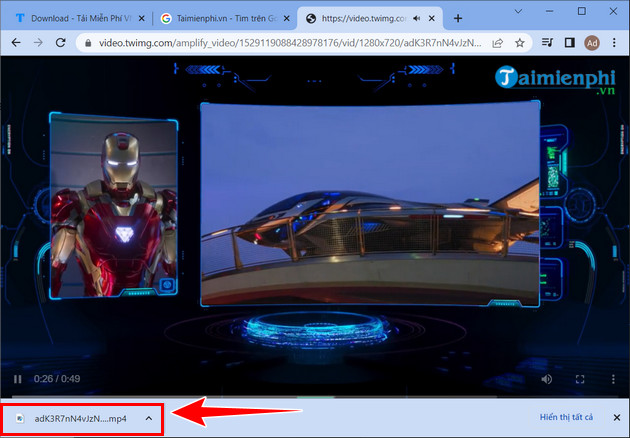The image size is (630, 438).
Task: Expand the download item options chevron
Action: tap(149, 418)
